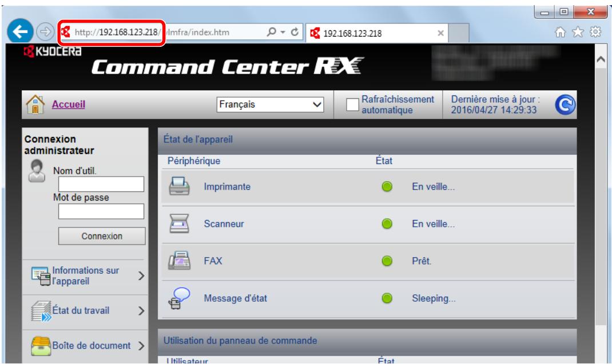Open the Accueil link

tap(68, 104)
